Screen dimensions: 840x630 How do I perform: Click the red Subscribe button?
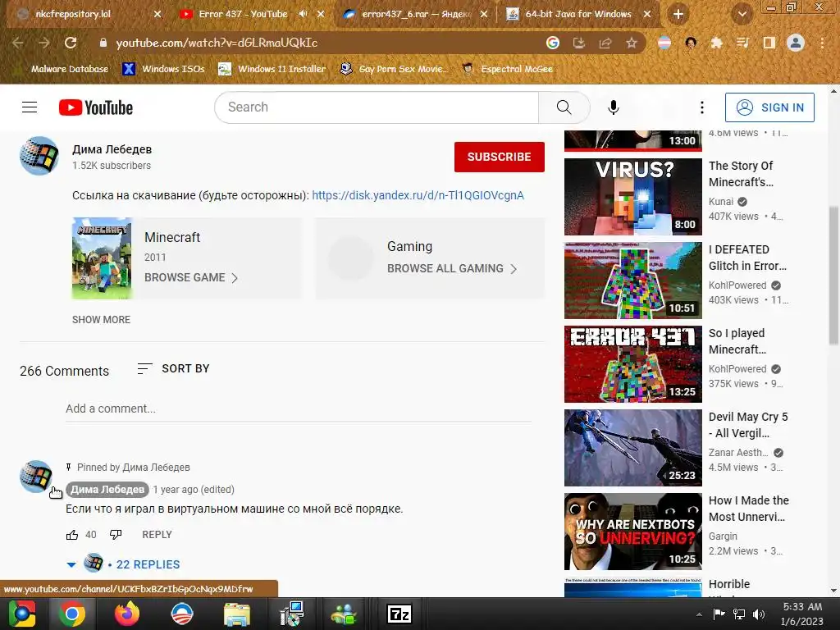(500, 157)
